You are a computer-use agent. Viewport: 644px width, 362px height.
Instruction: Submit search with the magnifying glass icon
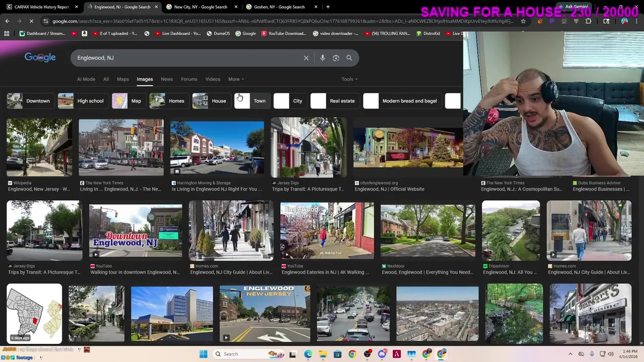[349, 58]
